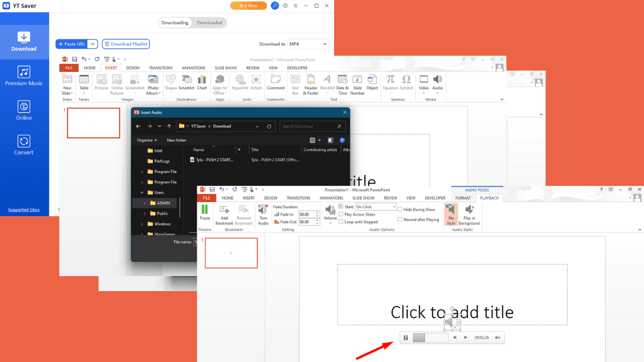Click the Audio icon in the Media group
Viewport: 644px width, 362px height.
click(438, 79)
